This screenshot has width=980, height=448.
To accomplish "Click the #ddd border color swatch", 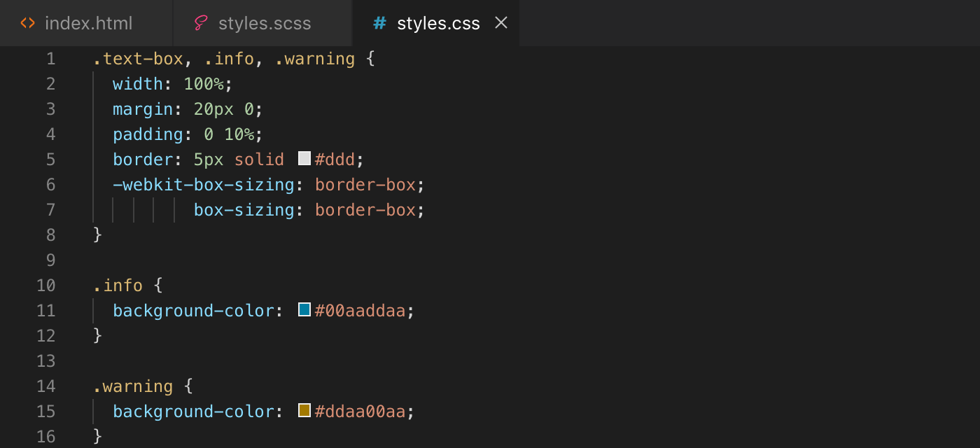I will [x=304, y=159].
